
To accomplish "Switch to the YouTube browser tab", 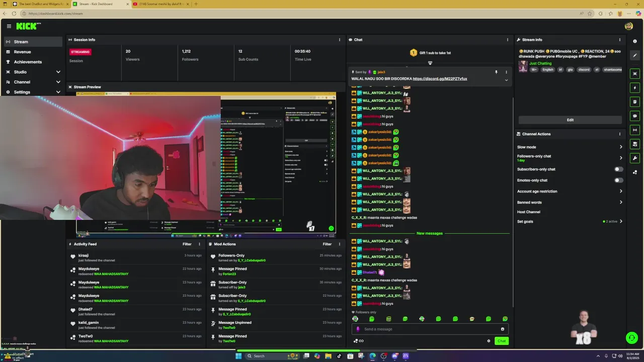I will point(162,4).
